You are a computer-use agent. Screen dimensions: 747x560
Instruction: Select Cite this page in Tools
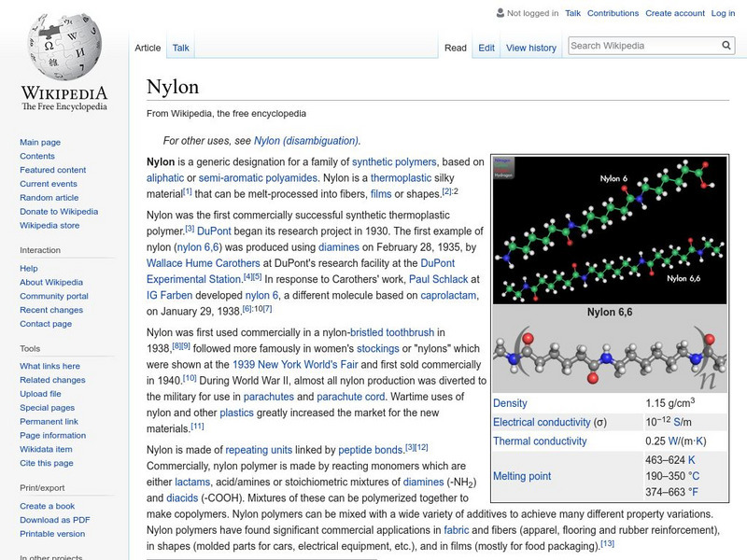(47, 464)
